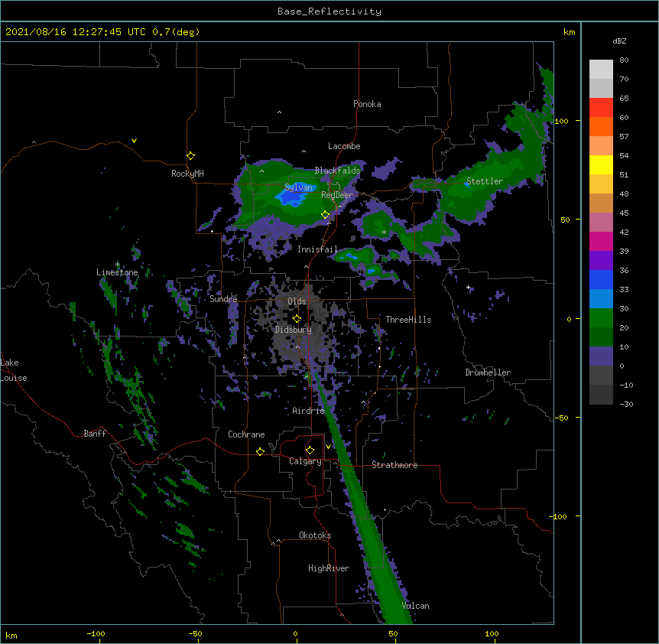Click the Didsbury label
Image resolution: width=659 pixels, height=644 pixels.
click(293, 330)
